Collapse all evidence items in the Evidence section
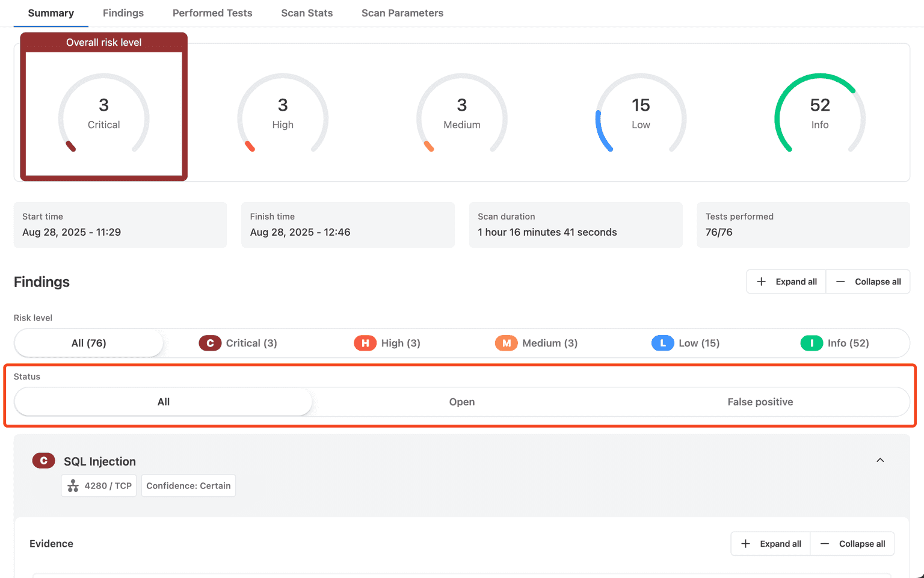The width and height of the screenshot is (924, 578). 852,544
